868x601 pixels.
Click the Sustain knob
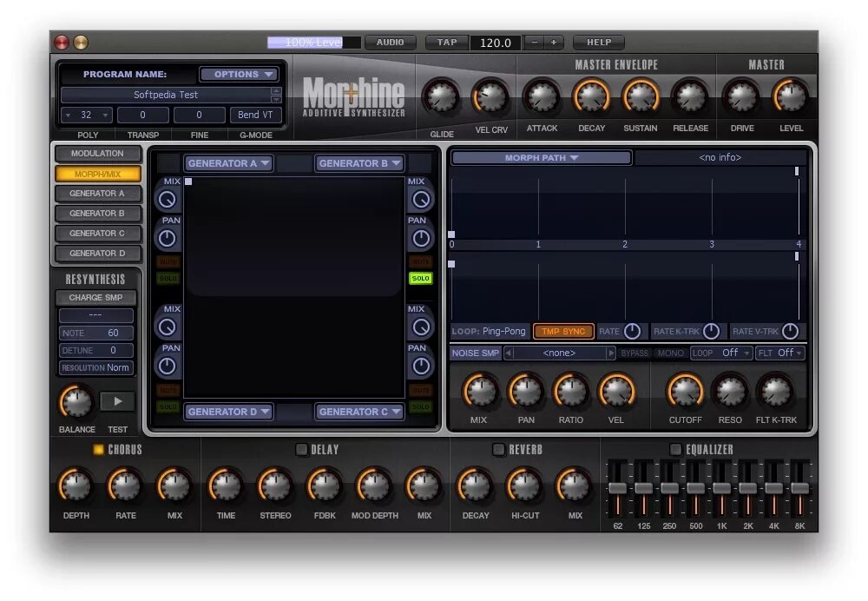[641, 97]
